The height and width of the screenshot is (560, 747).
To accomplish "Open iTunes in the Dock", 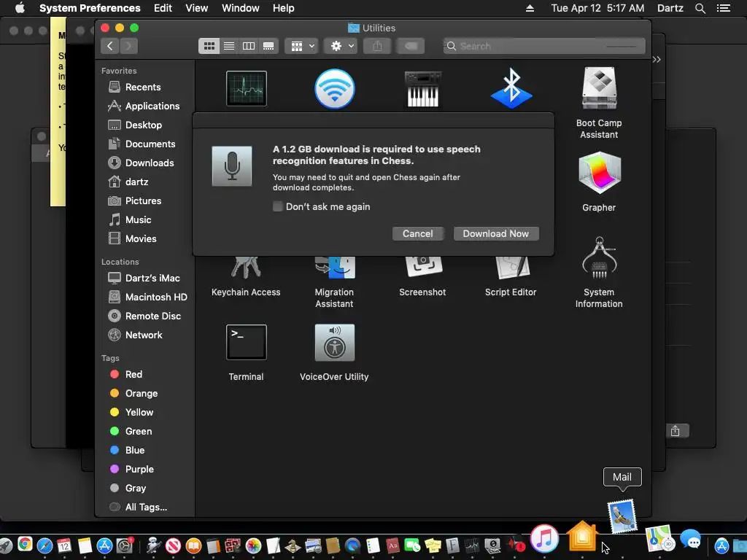I will [544, 539].
